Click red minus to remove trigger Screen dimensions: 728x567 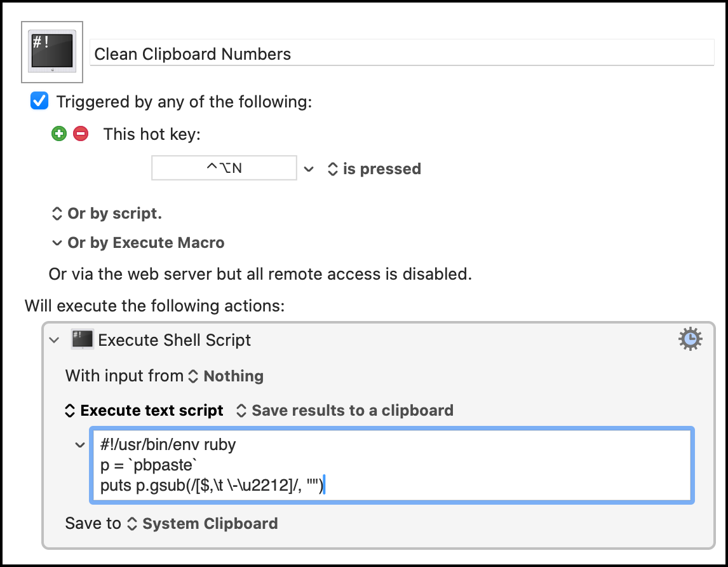point(81,134)
